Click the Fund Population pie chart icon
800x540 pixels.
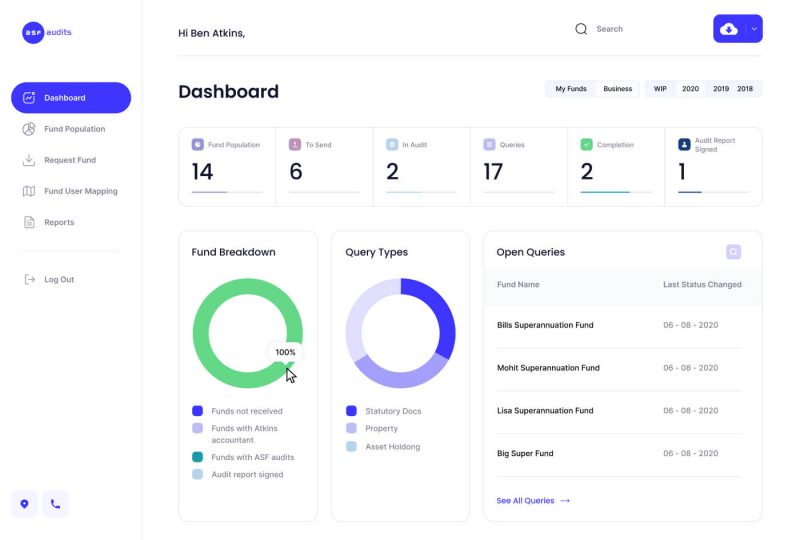(29, 129)
